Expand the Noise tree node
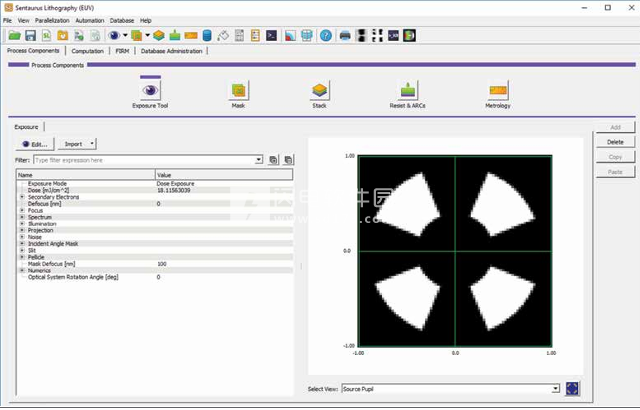 click(x=22, y=237)
